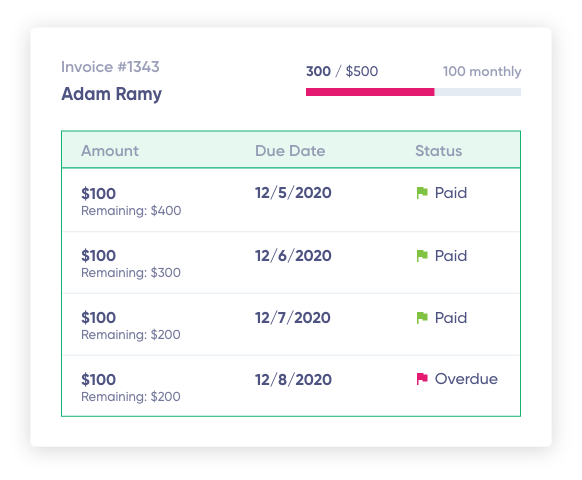Click the 300 / $500 paid total
The width and height of the screenshot is (582, 480).
coord(342,71)
